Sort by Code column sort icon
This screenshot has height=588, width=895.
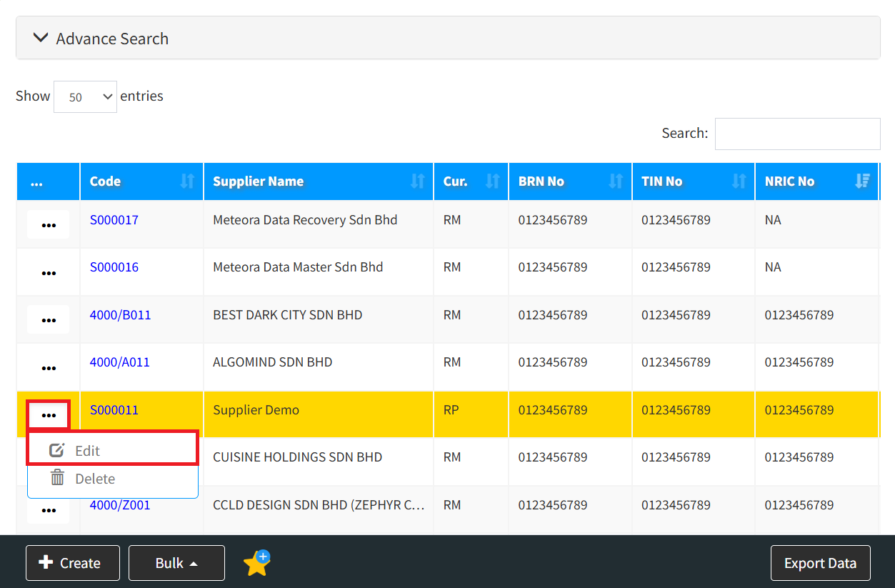pos(187,181)
